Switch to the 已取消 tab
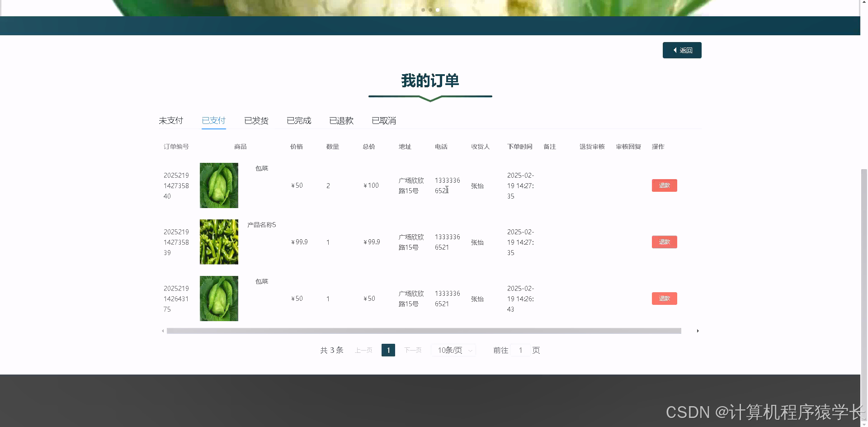The width and height of the screenshot is (868, 427). click(x=383, y=120)
